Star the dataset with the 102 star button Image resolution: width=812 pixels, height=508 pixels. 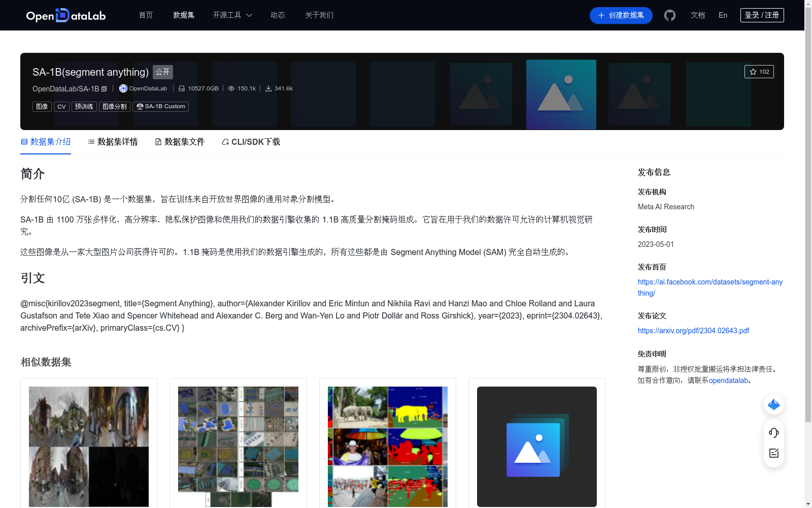click(x=759, y=72)
